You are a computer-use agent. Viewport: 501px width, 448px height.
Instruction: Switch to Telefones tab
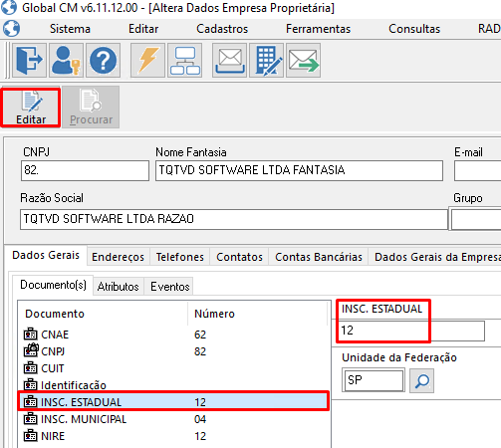coord(179,257)
